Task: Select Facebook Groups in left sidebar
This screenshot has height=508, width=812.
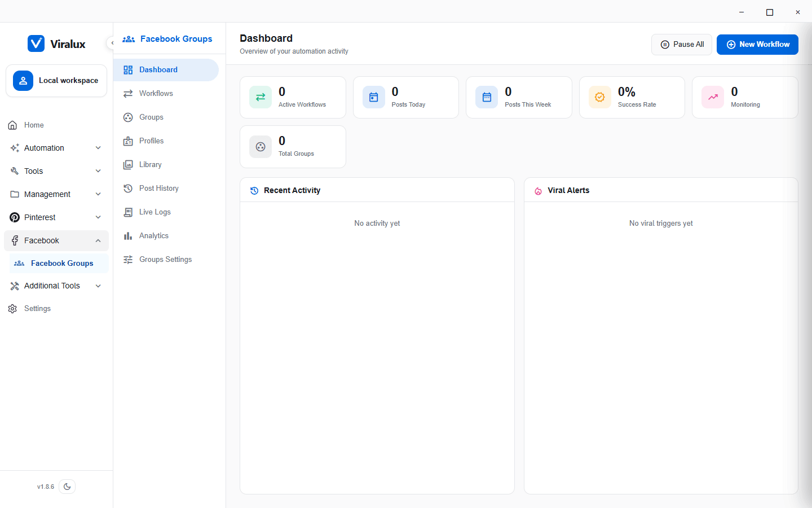Action: [x=59, y=264]
